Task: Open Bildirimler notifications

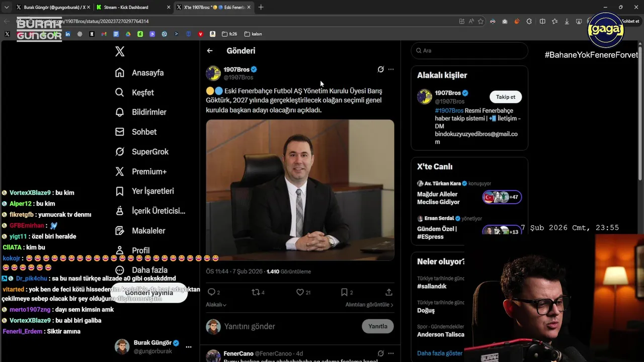Action: click(x=140, y=112)
